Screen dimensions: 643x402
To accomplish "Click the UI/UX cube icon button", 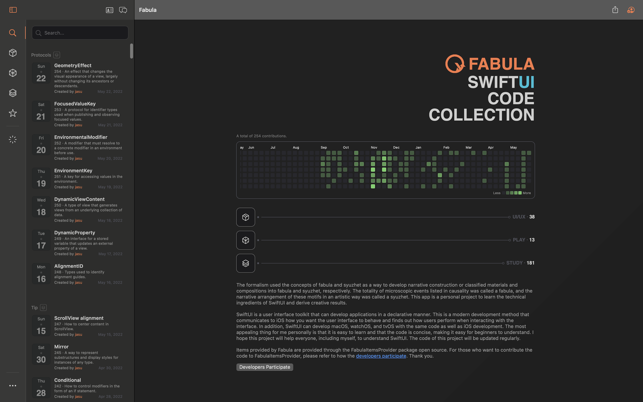I will [x=246, y=217].
